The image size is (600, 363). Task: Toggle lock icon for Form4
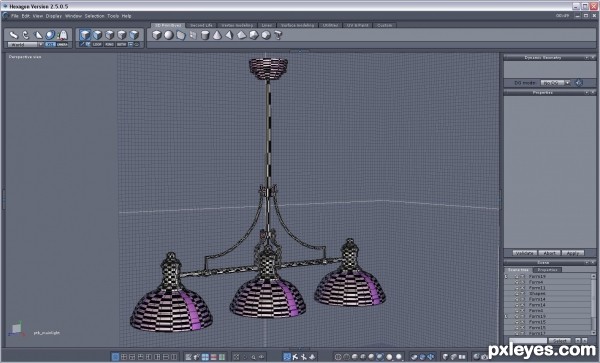click(x=523, y=282)
